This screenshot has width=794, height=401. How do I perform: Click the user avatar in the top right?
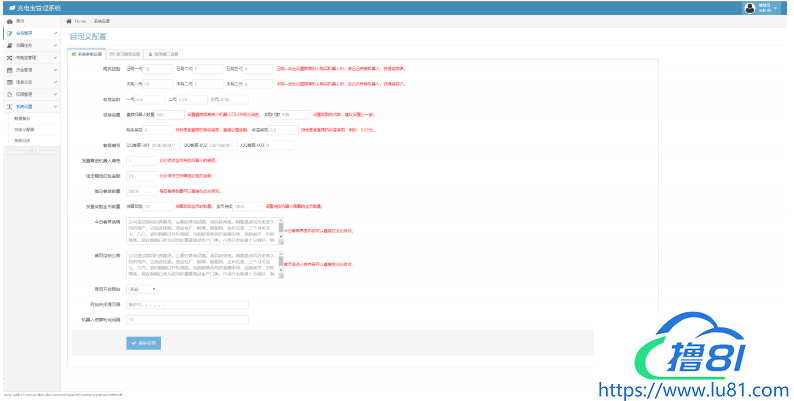tap(749, 7)
